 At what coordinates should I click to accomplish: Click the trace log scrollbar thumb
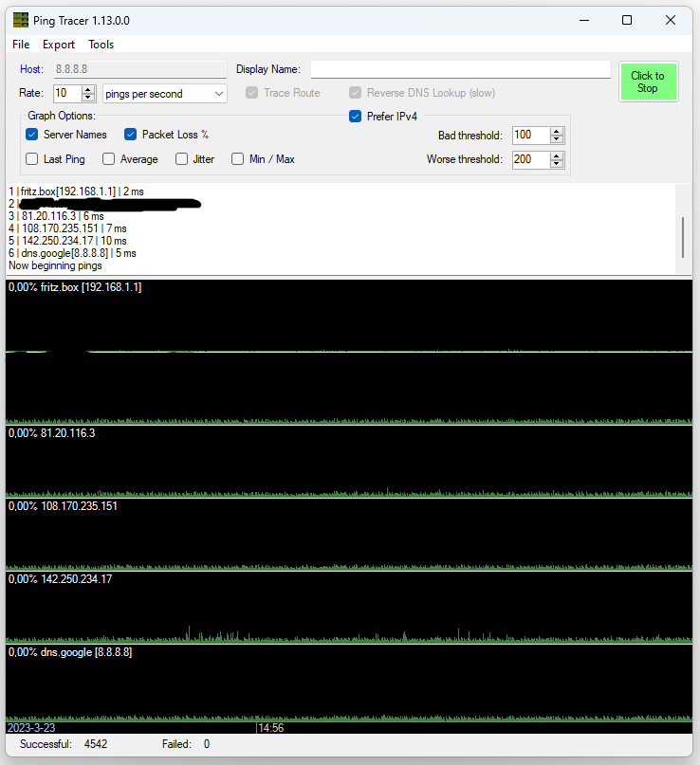click(683, 238)
